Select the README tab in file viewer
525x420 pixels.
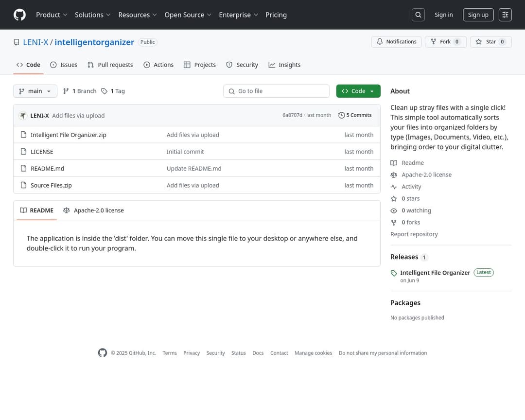click(37, 210)
